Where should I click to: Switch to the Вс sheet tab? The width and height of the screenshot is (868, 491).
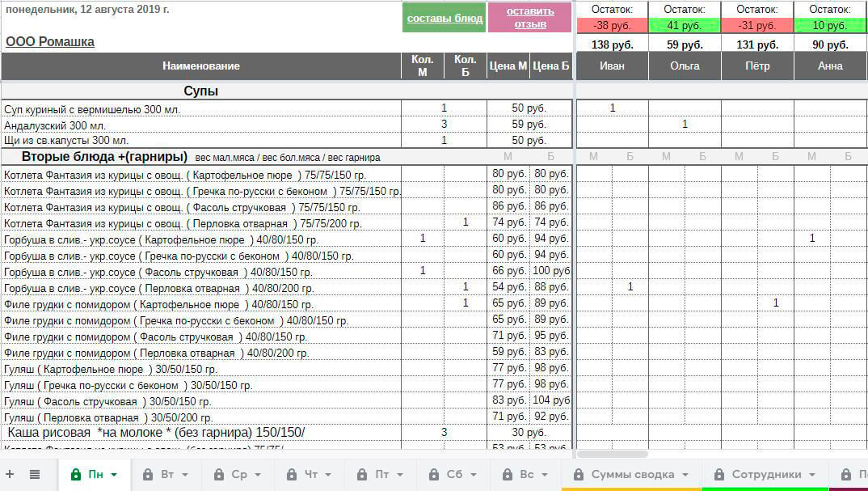tap(527, 475)
